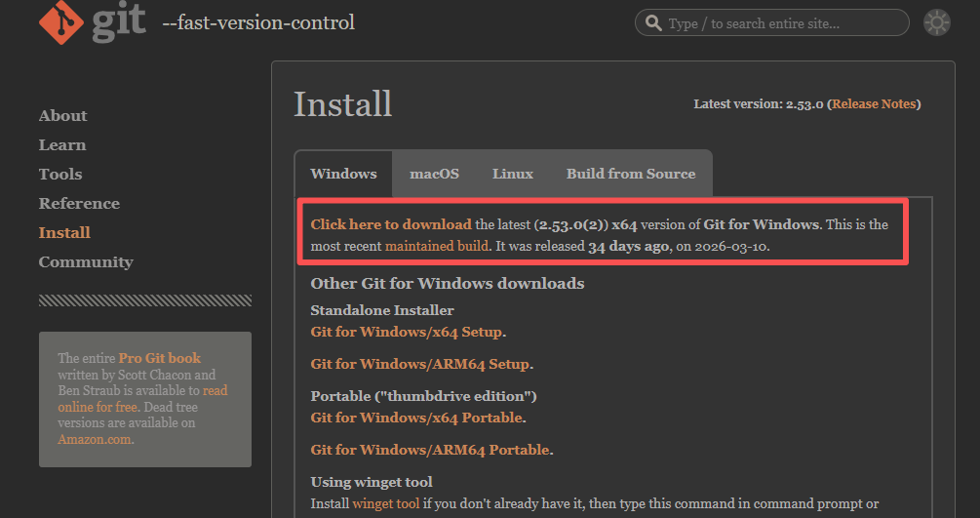
Task: Download Git for Windows/ARM64 Setup
Action: tap(420, 364)
